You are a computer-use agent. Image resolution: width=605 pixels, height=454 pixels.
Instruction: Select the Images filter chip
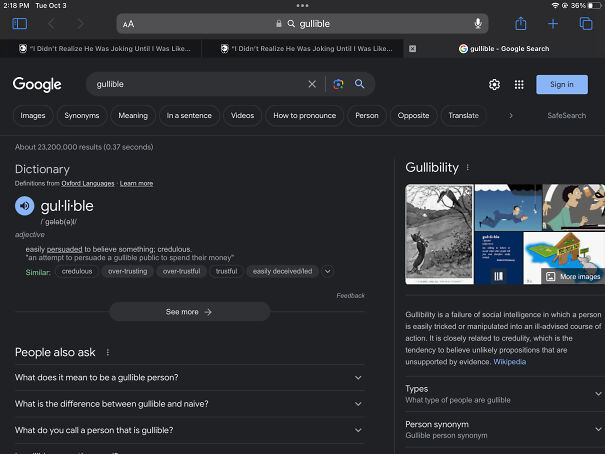coord(33,115)
